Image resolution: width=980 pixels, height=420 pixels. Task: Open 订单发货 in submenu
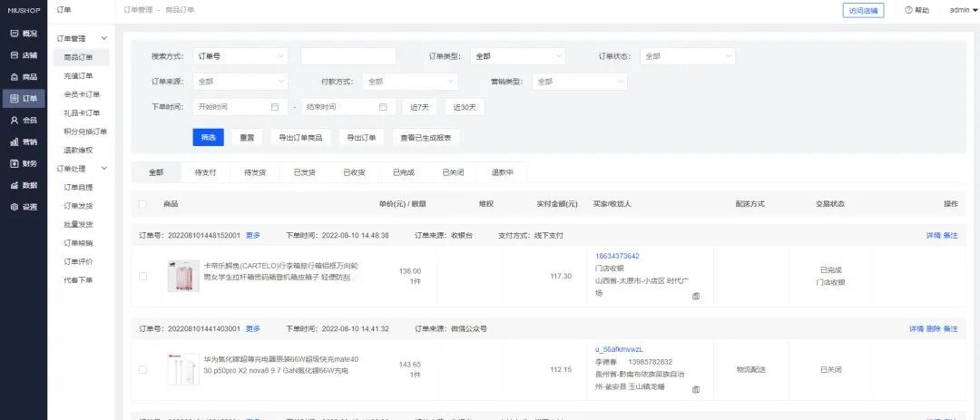(x=78, y=206)
